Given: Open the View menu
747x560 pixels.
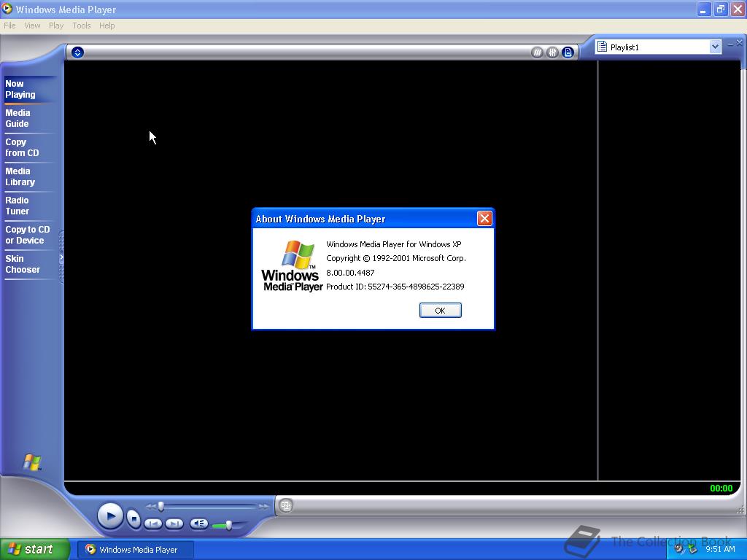Looking at the screenshot, I should (32, 26).
